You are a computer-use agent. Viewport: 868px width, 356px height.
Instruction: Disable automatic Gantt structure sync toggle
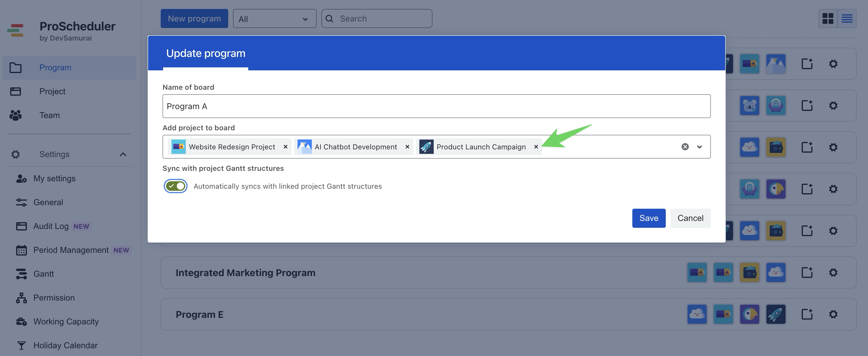pos(176,186)
